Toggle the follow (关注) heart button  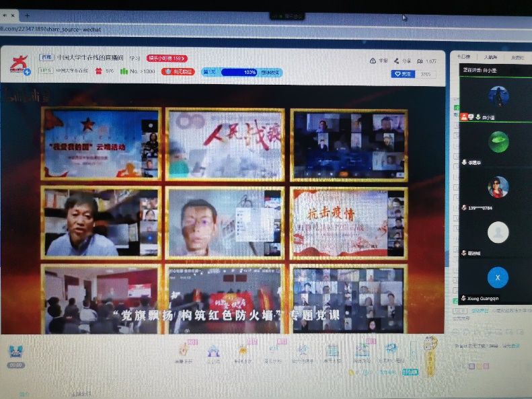[404, 74]
